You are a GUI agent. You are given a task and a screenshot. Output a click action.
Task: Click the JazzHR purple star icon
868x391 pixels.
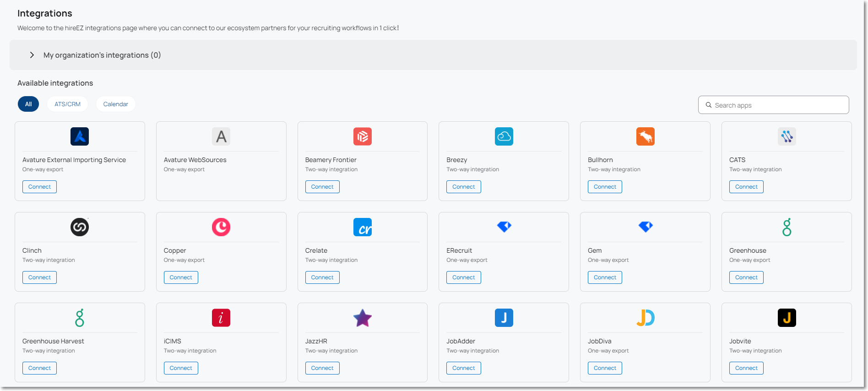[363, 318]
